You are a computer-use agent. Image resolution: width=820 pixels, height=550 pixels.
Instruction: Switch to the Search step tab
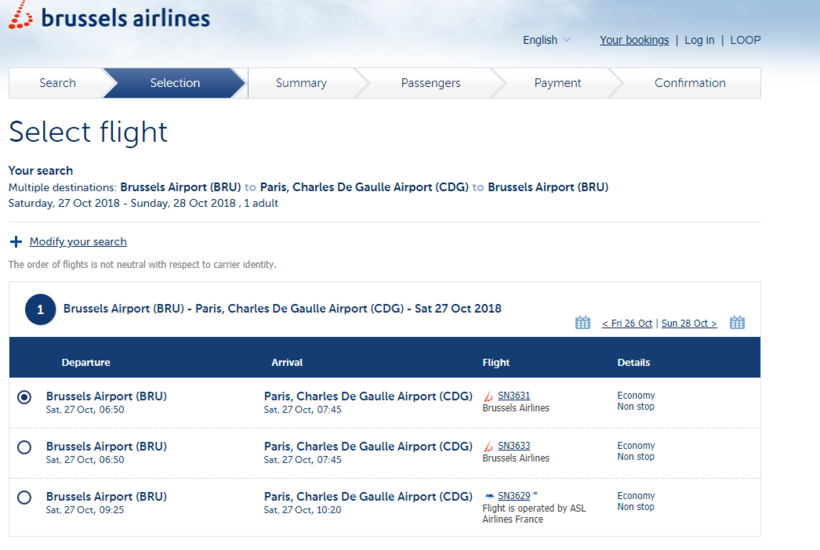57,83
